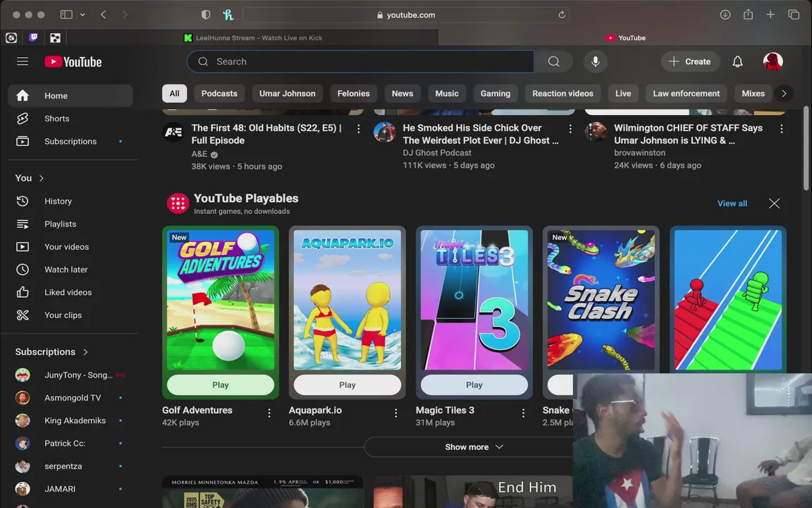The width and height of the screenshot is (812, 508).
Task: Click YouTube Playables red icon
Action: coord(178,203)
